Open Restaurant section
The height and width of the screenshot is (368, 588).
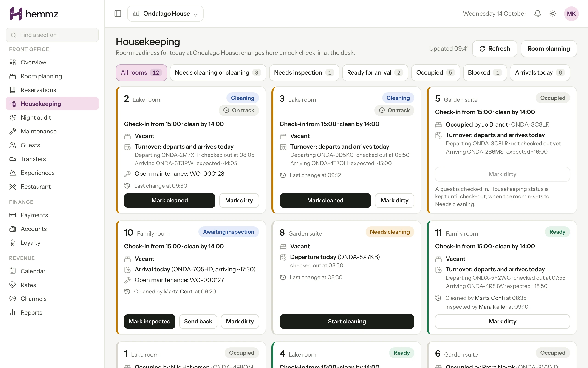pyautogui.click(x=52, y=187)
